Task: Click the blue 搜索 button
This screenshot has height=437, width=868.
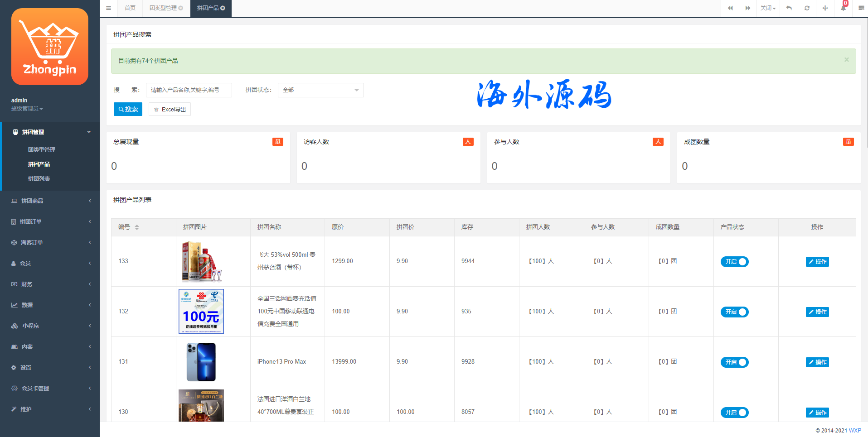Action: 128,109
